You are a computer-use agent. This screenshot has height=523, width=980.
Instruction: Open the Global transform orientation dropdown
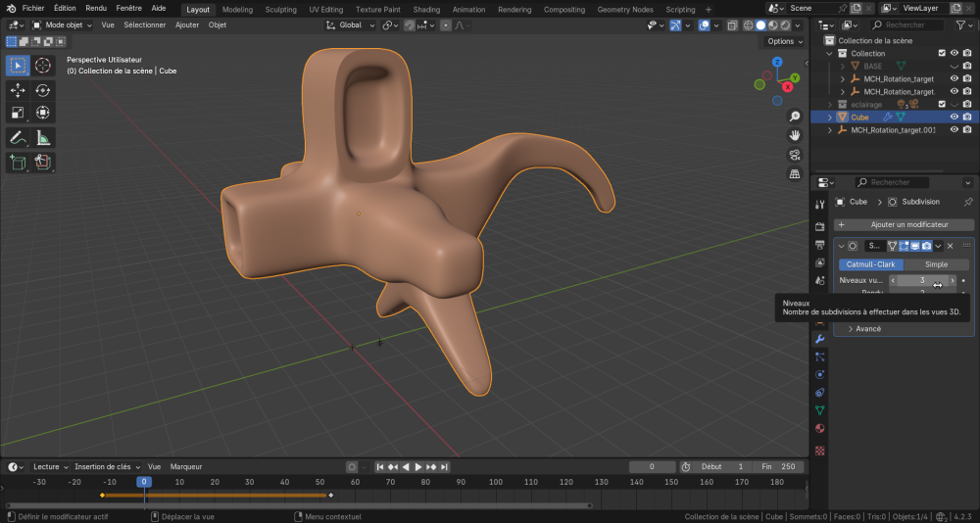coord(349,24)
